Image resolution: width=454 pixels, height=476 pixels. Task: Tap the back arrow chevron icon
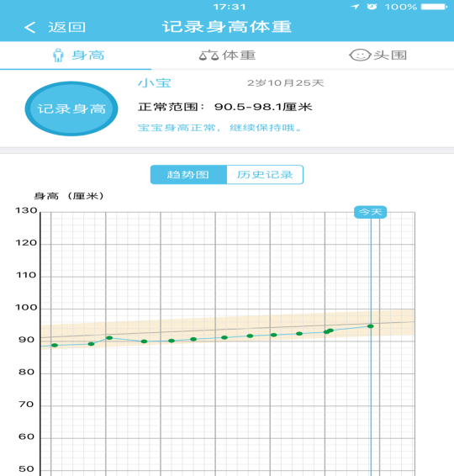coord(29,27)
